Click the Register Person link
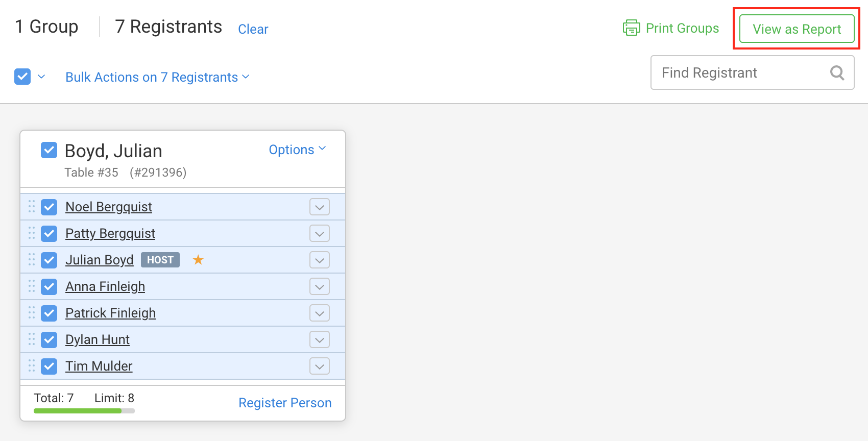Image resolution: width=868 pixels, height=441 pixels. (285, 403)
